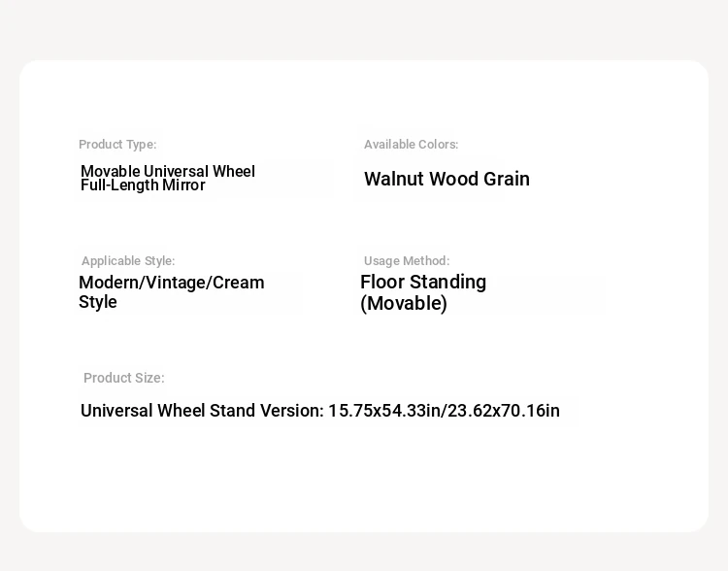Select the Walnut Wood Grain value

(x=447, y=179)
